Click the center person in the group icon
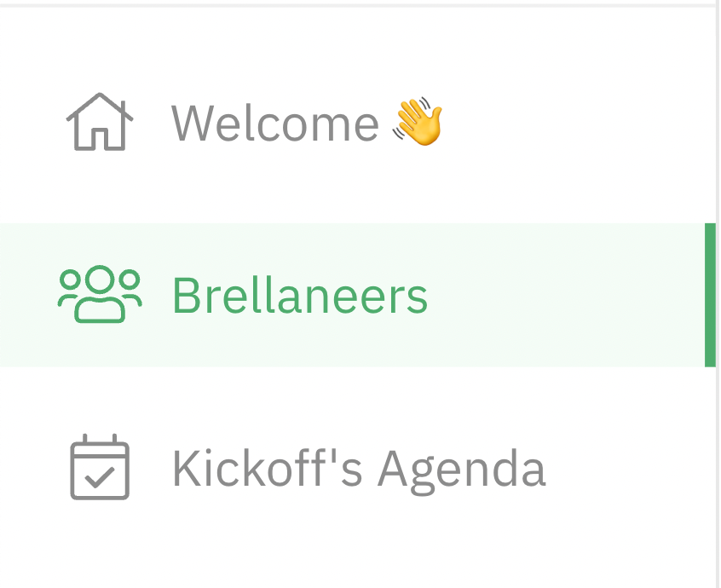The width and height of the screenshot is (721, 588). [100, 294]
